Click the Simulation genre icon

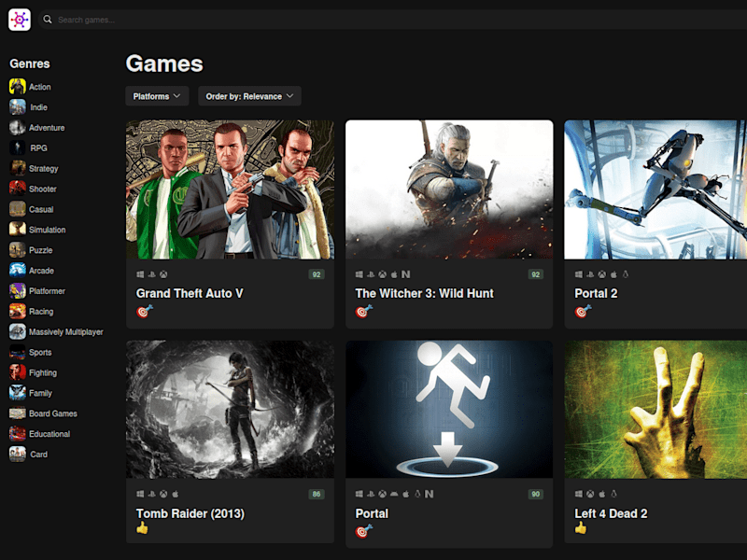(x=18, y=230)
